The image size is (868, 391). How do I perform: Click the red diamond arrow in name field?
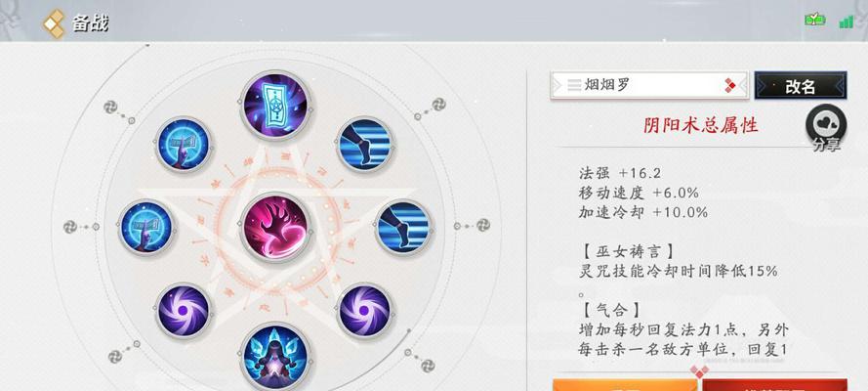coord(730,85)
